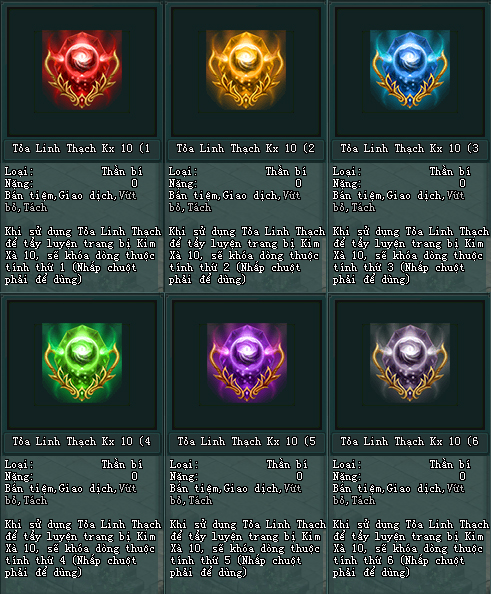Click description mentioning thuộc tính thứ 2
The image size is (491, 594).
pyautogui.click(x=247, y=255)
